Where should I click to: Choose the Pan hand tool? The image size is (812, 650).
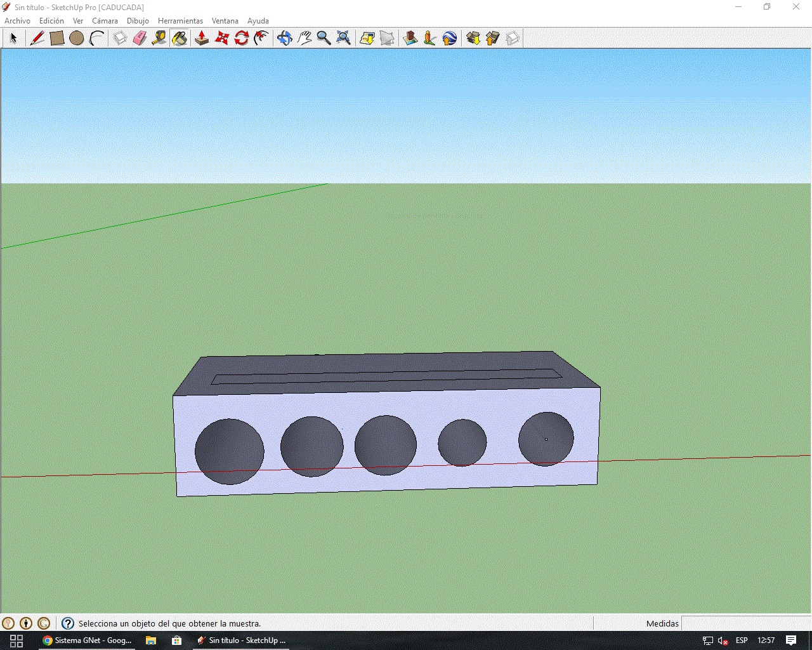click(304, 39)
